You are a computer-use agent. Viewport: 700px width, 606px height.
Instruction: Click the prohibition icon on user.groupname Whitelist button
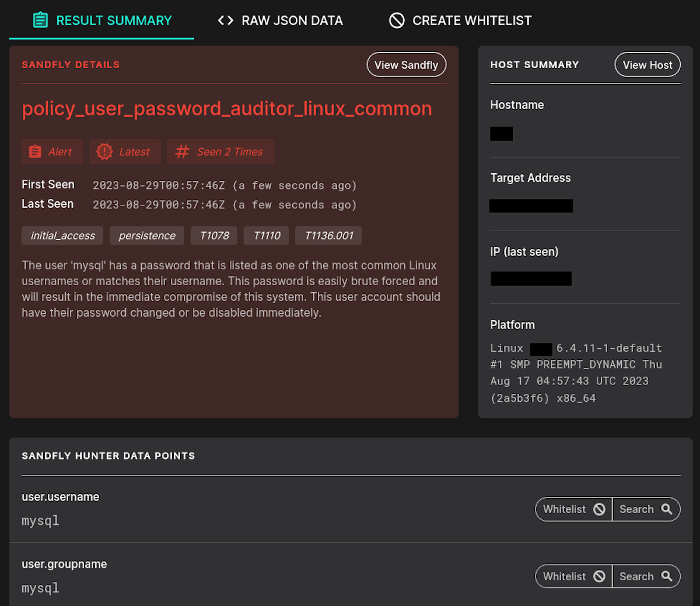click(x=600, y=576)
